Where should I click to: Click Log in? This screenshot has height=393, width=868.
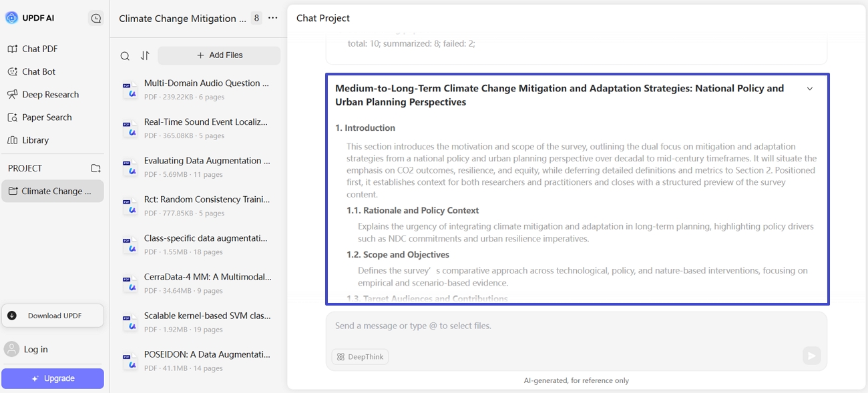pos(36,349)
